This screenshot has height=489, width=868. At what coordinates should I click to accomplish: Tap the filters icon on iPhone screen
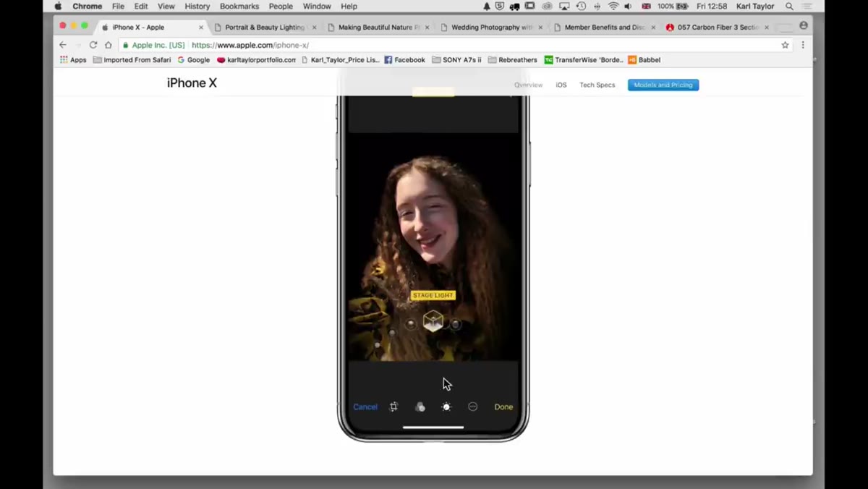tap(420, 407)
